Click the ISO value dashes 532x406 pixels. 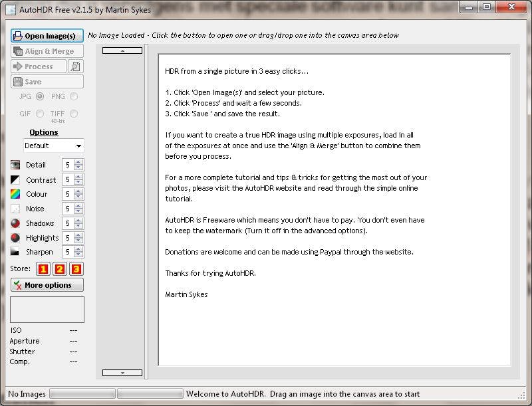pos(73,330)
